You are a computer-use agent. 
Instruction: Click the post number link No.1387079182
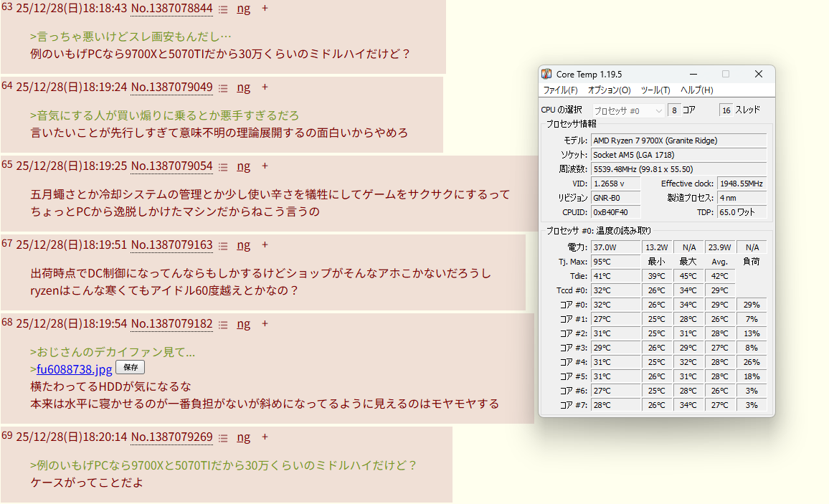click(x=171, y=324)
